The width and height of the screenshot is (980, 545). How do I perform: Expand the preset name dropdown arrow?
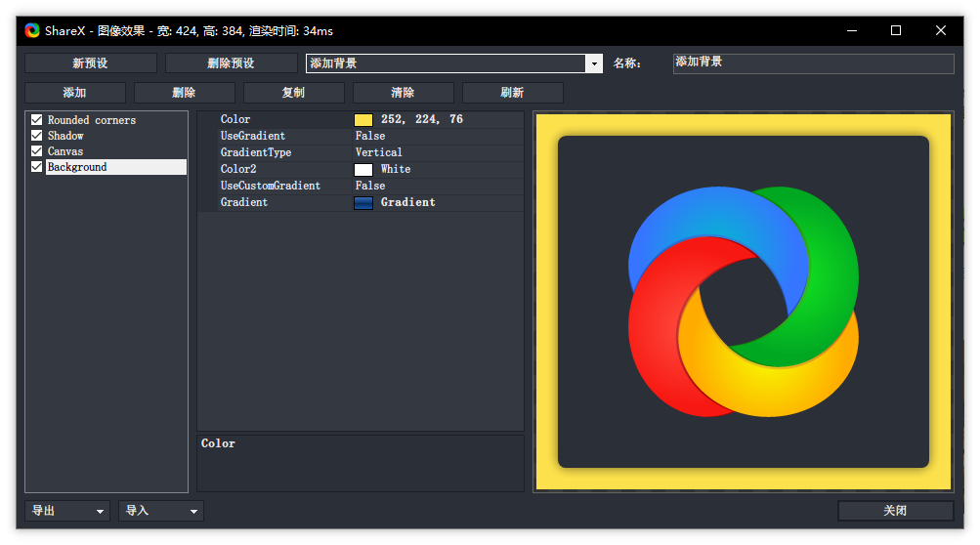pos(593,63)
